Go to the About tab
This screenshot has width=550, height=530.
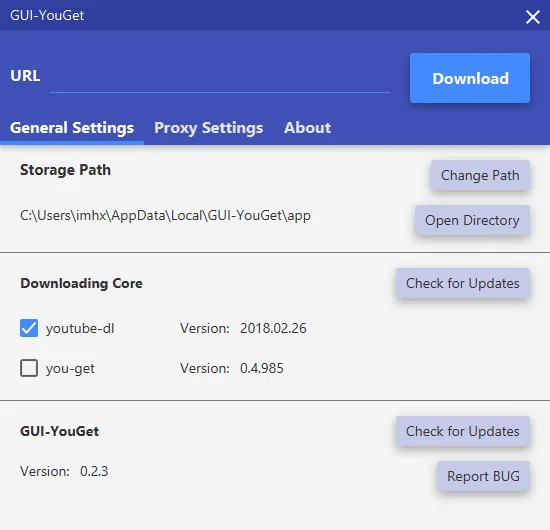point(307,128)
